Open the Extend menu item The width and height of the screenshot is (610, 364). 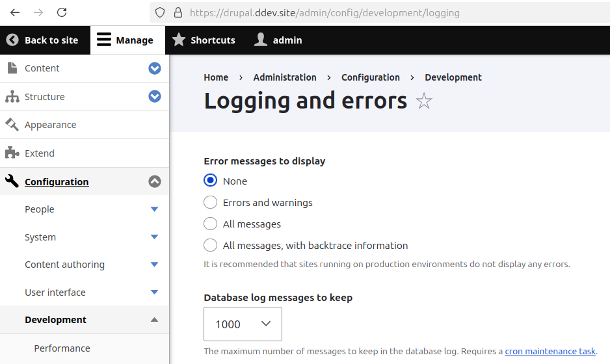pos(40,153)
